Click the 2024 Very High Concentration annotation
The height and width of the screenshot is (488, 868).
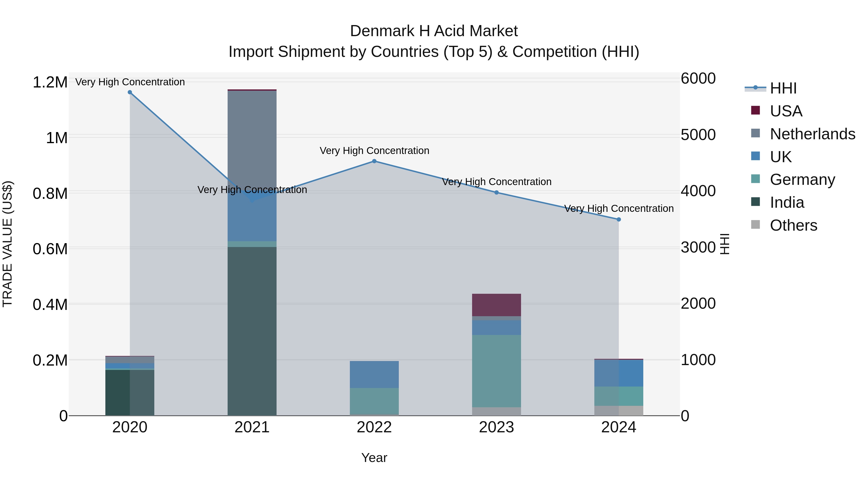click(x=619, y=208)
